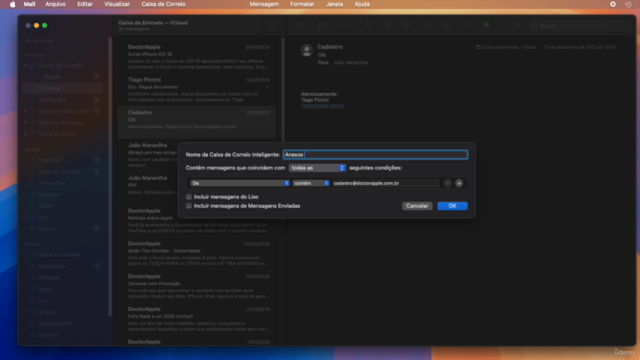Screen dimensions: 640x360
Task: Open the flag color dropdown arrow
Action: click(x=499, y=25)
